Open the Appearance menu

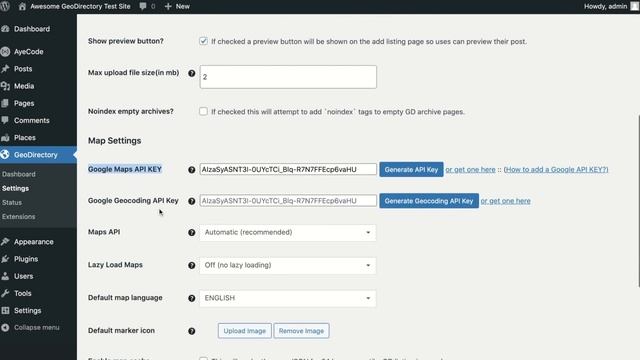(x=33, y=242)
